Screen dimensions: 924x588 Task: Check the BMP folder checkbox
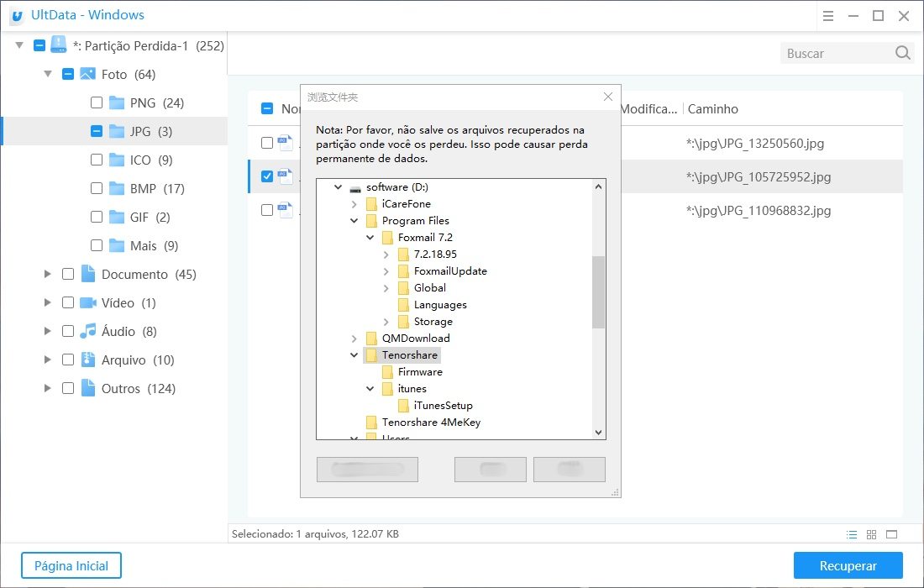pos(97,188)
